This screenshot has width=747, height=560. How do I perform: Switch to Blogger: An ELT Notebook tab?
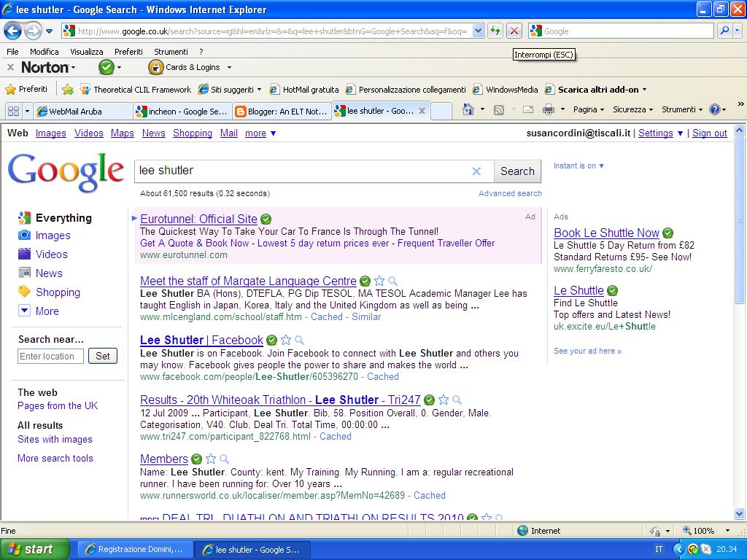coord(282,111)
